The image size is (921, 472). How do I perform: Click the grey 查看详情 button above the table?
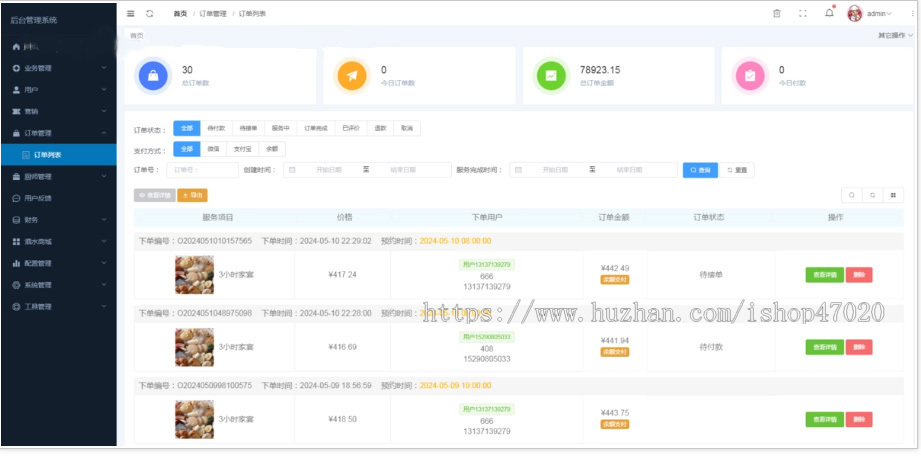pos(154,195)
